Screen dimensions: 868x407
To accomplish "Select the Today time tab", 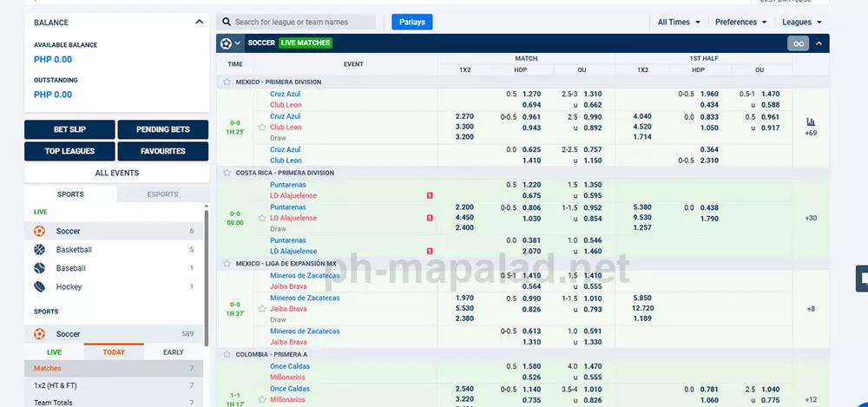I will pyautogui.click(x=114, y=352).
